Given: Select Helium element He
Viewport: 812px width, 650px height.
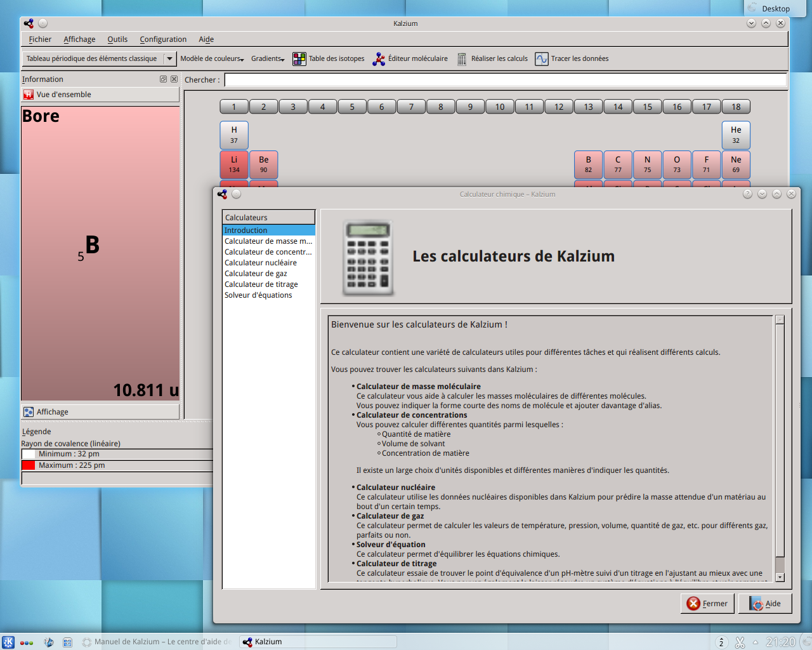Looking at the screenshot, I should pos(736,135).
